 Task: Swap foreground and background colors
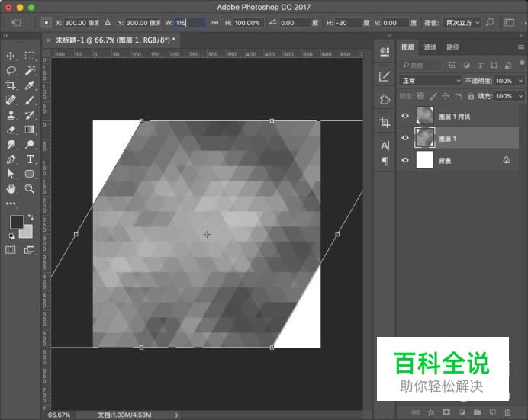(x=31, y=217)
